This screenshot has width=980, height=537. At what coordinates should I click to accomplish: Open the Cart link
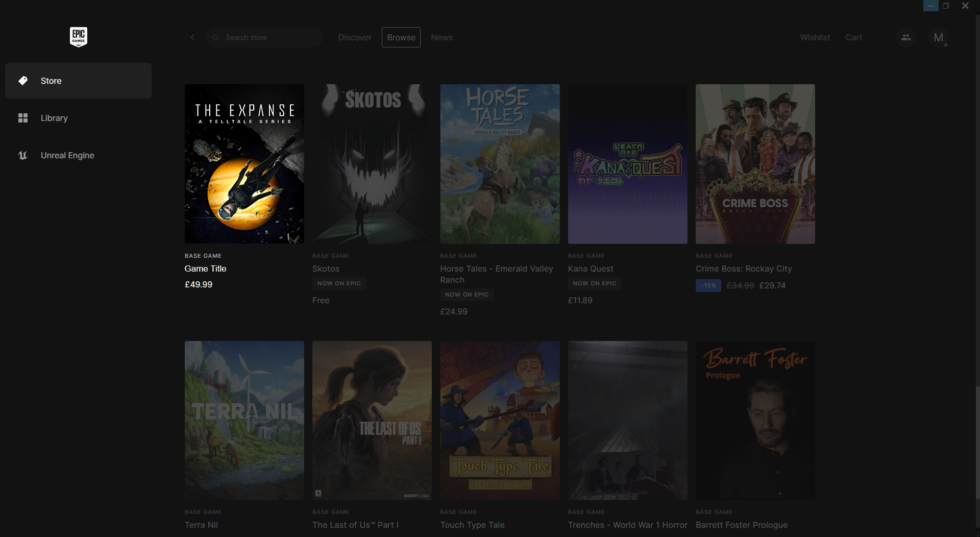(853, 37)
